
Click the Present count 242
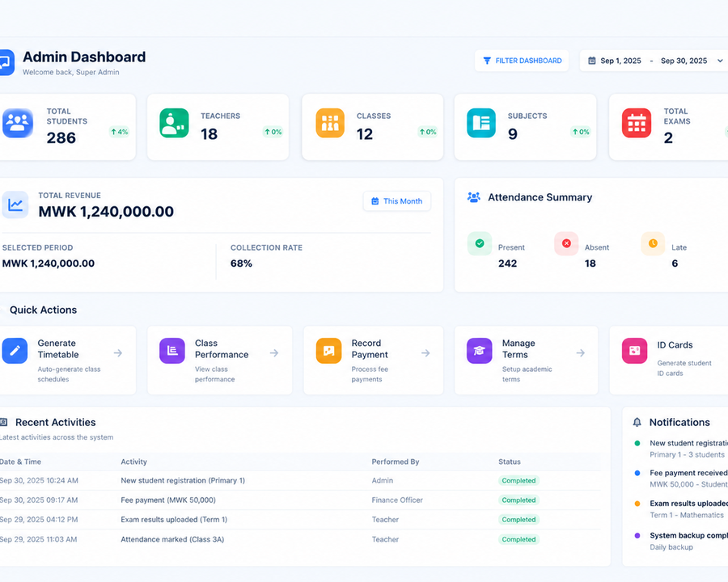[507, 264]
